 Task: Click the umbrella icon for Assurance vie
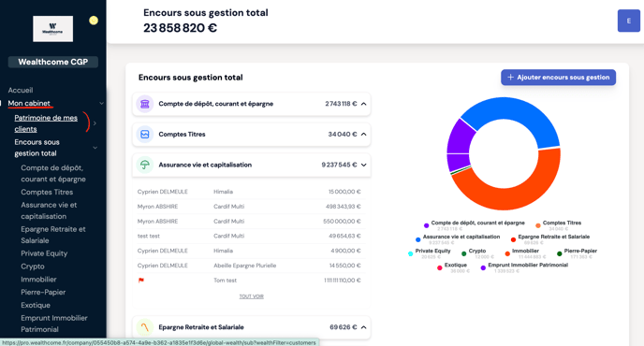144,165
